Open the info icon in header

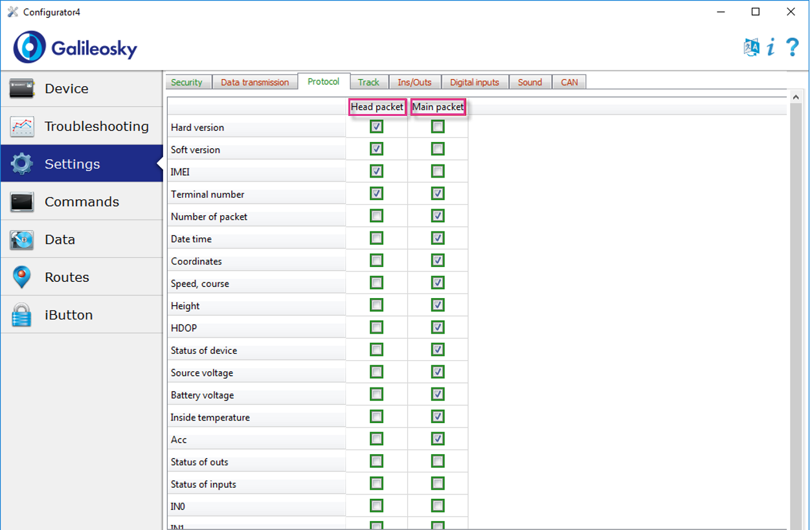[771, 47]
